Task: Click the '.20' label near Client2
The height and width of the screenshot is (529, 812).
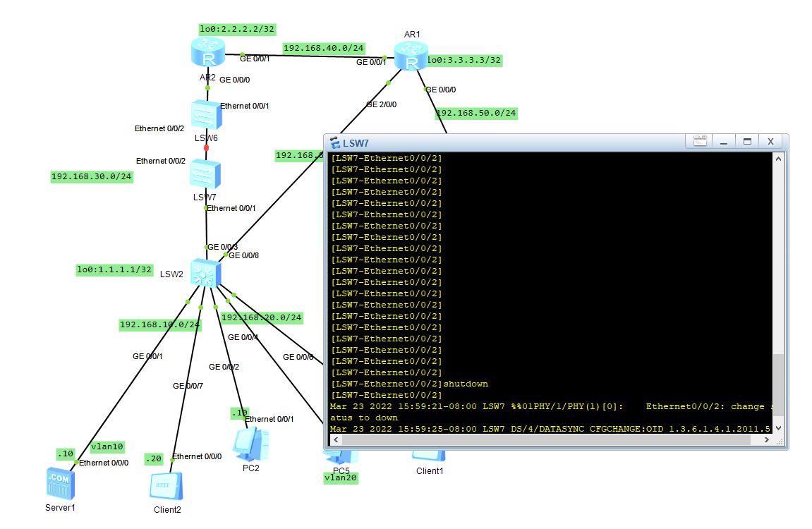Action: 154,458
